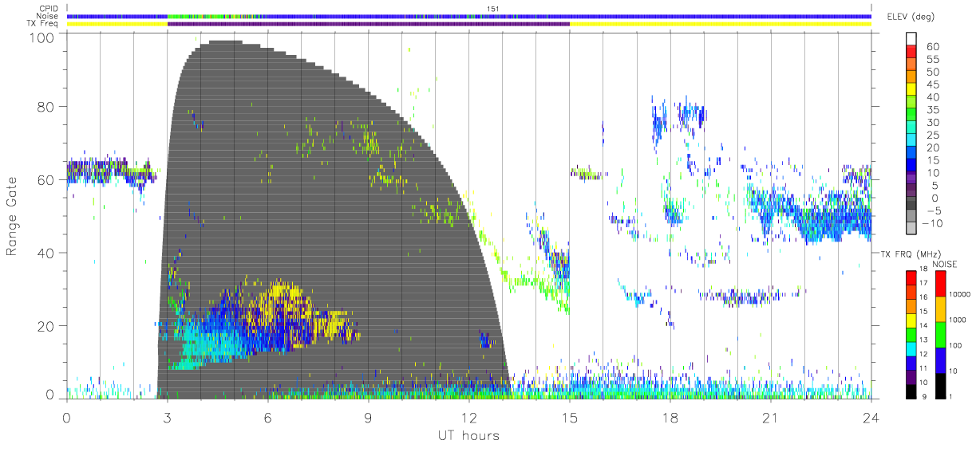Click the blue swatch in the NOISE colorbar

coord(939,360)
